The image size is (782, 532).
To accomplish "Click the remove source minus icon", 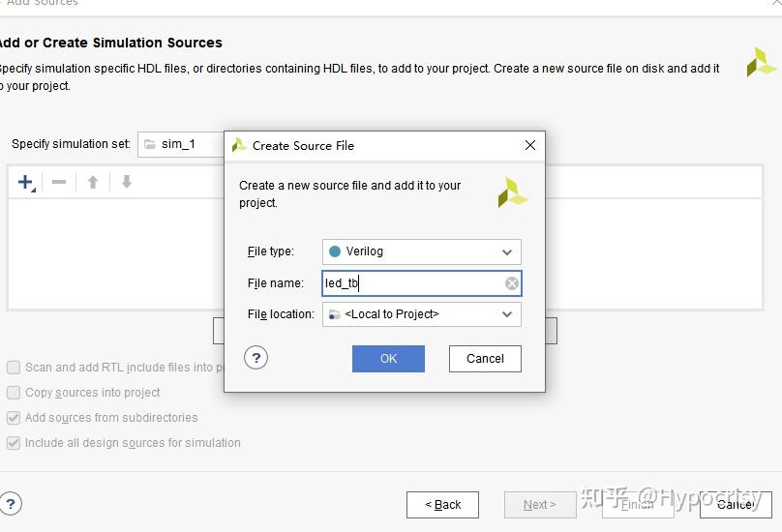I will [x=59, y=182].
